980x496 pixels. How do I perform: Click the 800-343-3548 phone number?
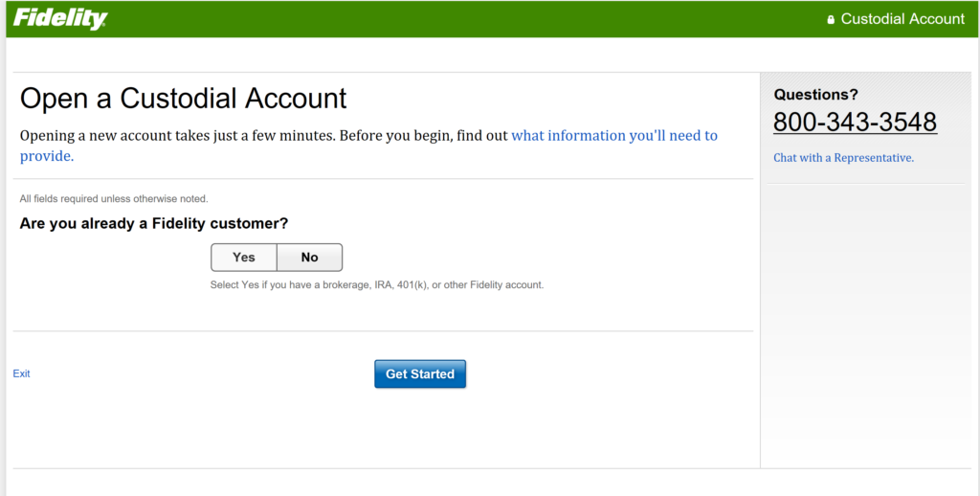[x=855, y=122]
